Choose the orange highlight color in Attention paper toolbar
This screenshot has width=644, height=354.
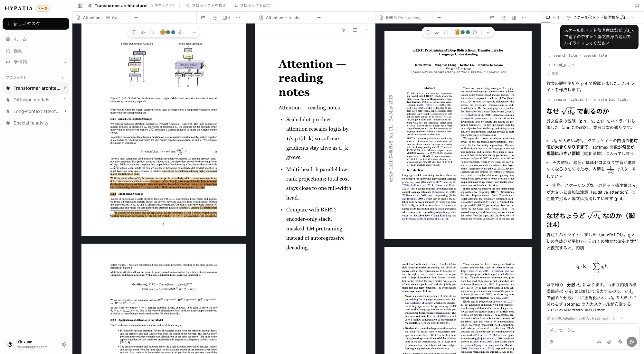pyautogui.click(x=163, y=32)
